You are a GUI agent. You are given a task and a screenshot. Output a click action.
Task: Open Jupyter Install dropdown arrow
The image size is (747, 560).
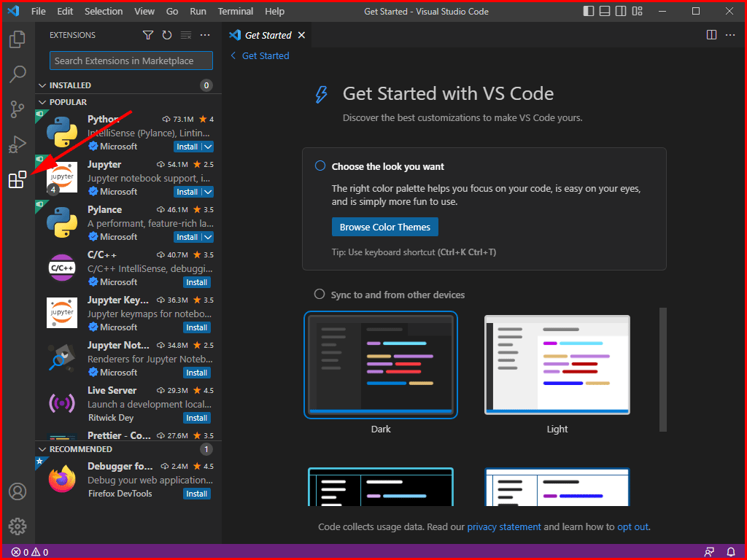(x=208, y=192)
